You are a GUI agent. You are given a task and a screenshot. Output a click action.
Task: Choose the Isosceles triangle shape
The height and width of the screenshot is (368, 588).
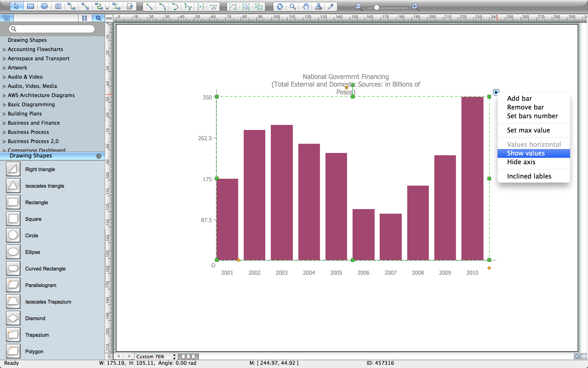(13, 186)
